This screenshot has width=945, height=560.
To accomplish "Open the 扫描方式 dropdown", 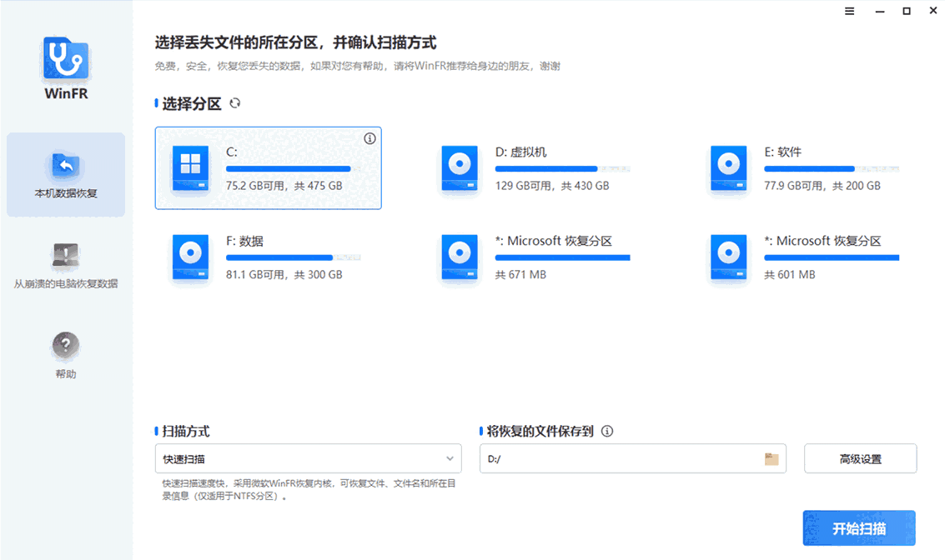I will (x=309, y=458).
